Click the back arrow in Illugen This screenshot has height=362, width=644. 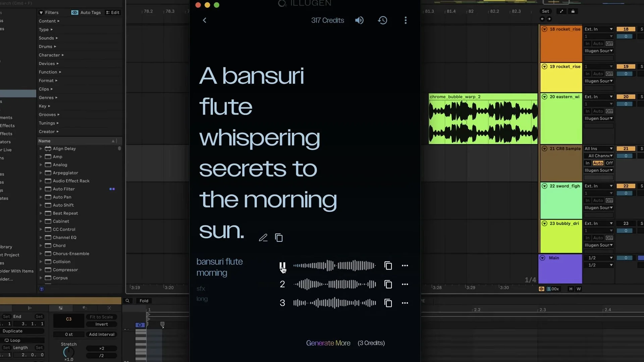(204, 20)
